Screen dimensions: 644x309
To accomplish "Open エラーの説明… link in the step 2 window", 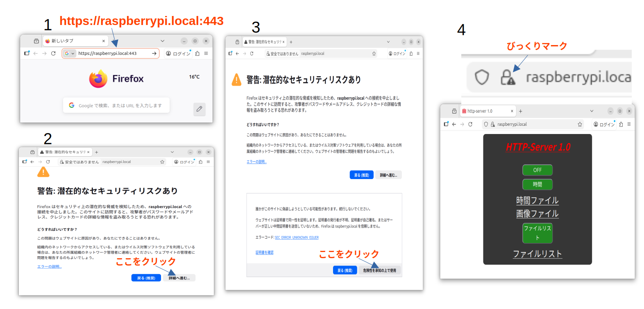I will point(49,267).
